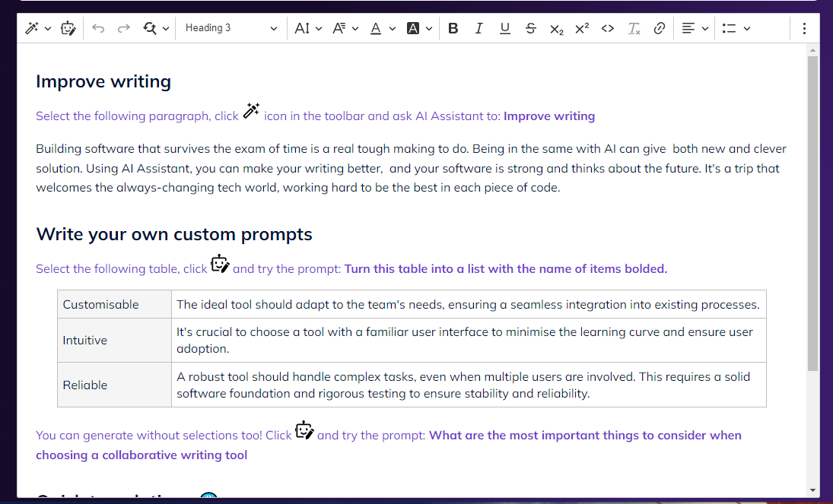Expand the Heading 3 style dropdown
Viewport: 833px width, 504px height.
tap(231, 28)
